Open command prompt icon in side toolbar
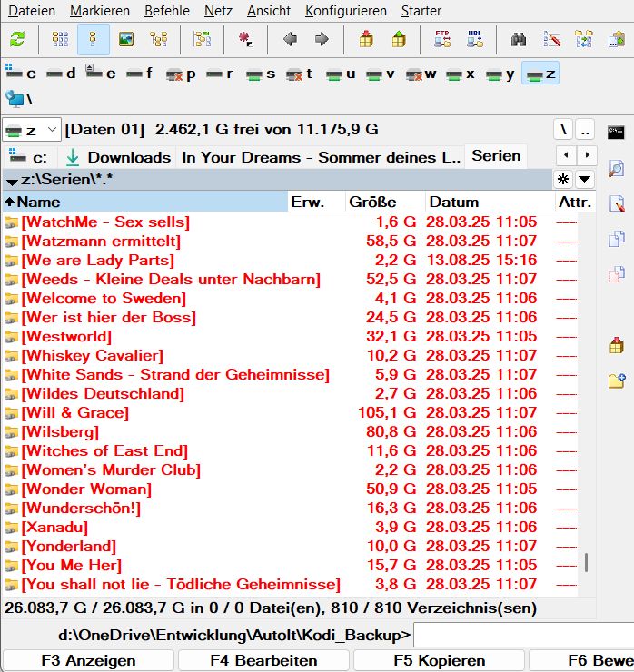 pyautogui.click(x=616, y=133)
